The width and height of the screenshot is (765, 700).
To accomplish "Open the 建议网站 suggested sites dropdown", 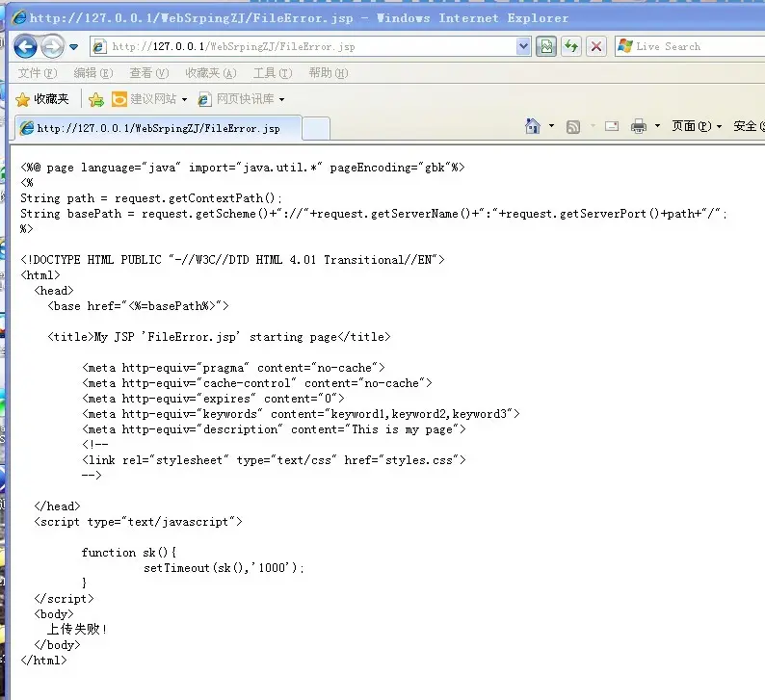I will (x=149, y=99).
